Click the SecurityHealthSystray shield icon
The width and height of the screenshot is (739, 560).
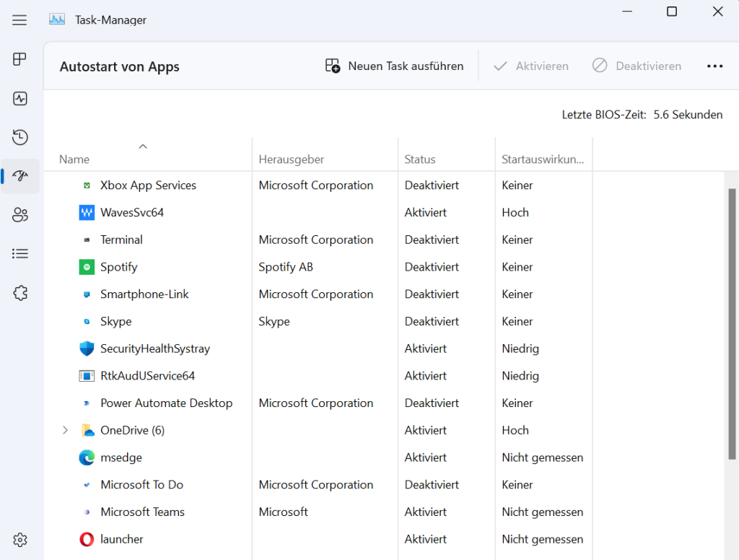pos(87,349)
